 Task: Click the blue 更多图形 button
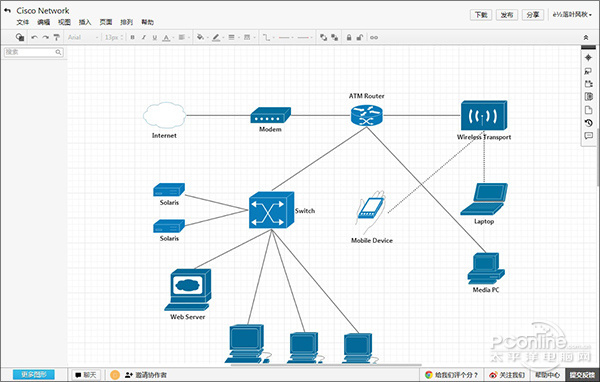[x=34, y=374]
